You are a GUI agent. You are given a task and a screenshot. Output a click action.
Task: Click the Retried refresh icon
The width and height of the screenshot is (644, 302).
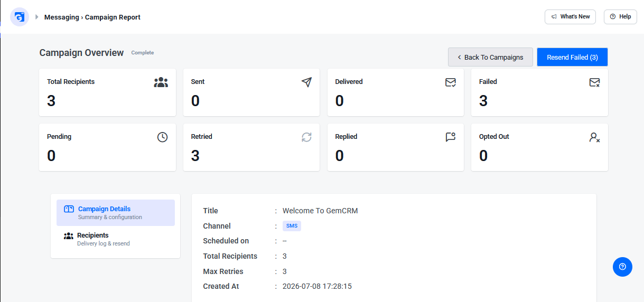point(306,137)
